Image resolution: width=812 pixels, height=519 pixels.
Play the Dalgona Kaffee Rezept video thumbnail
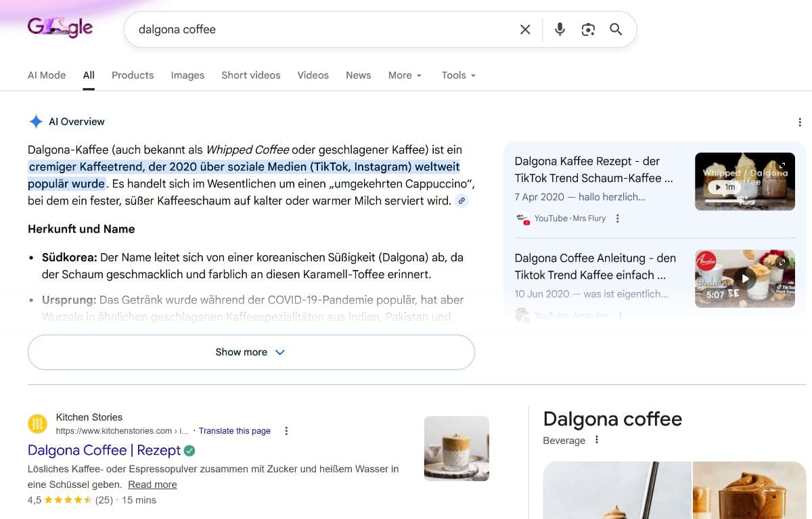[x=744, y=181]
